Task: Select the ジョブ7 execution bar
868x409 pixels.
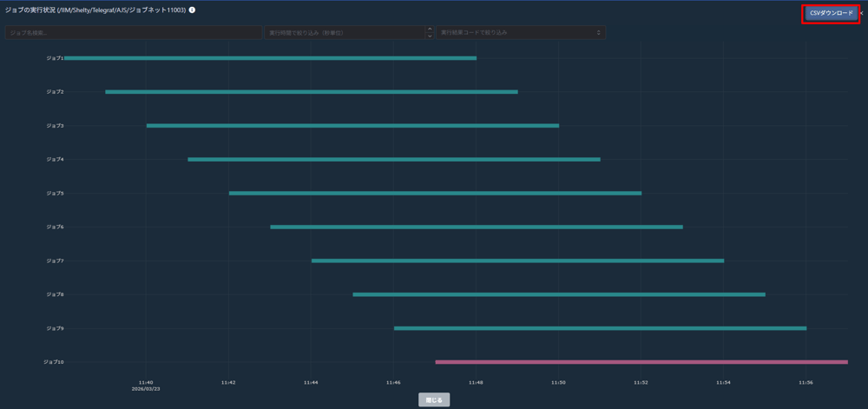Action: pyautogui.click(x=517, y=261)
